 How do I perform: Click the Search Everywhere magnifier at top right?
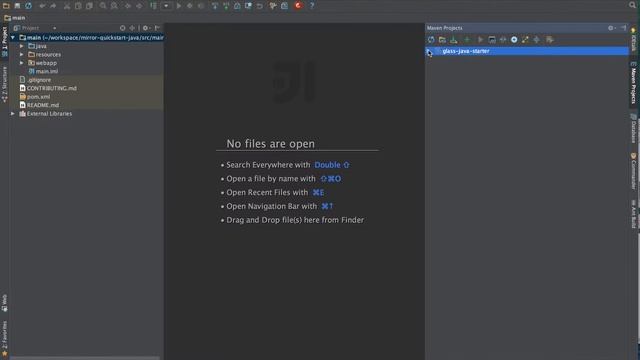[x=633, y=5]
